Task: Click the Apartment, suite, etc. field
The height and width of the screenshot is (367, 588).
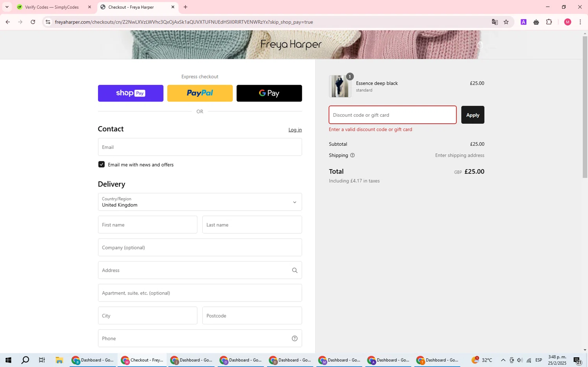Action: coord(200,293)
